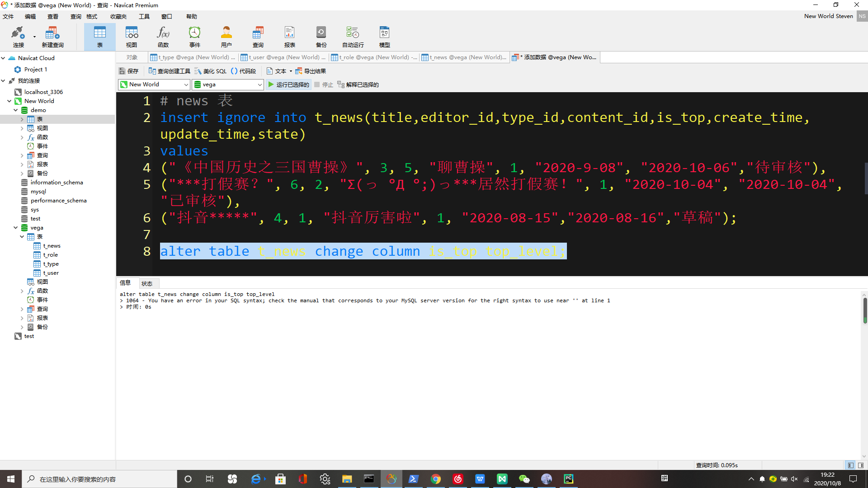Click the New World Steven account name
Screen dimensions: 868x488
coord(828,16)
